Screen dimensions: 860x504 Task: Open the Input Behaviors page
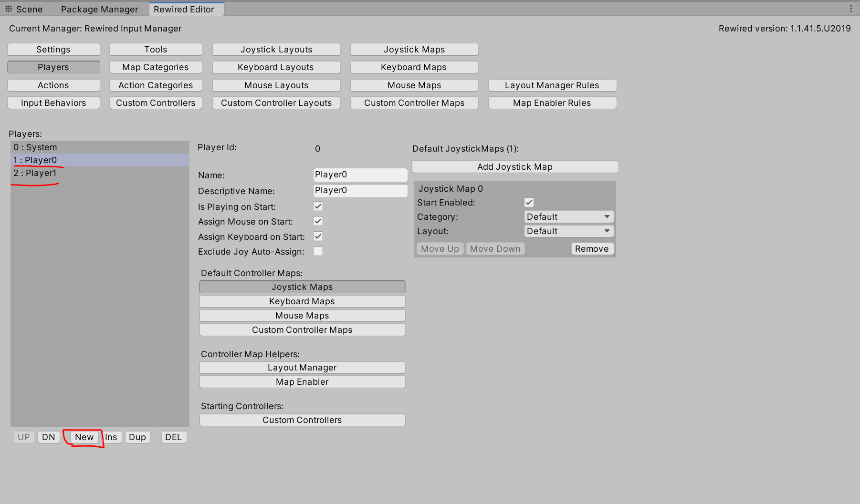tap(53, 103)
